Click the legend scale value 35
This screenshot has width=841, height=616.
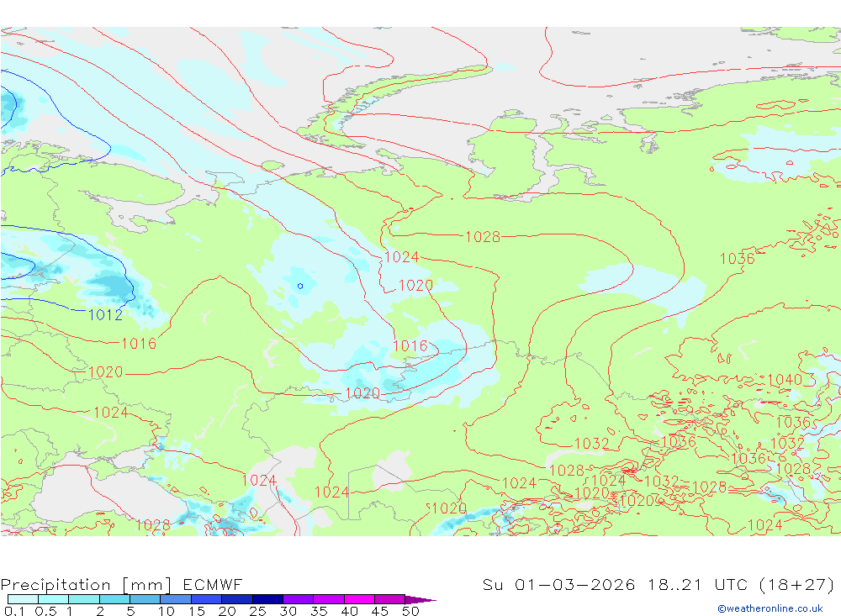[x=319, y=611]
